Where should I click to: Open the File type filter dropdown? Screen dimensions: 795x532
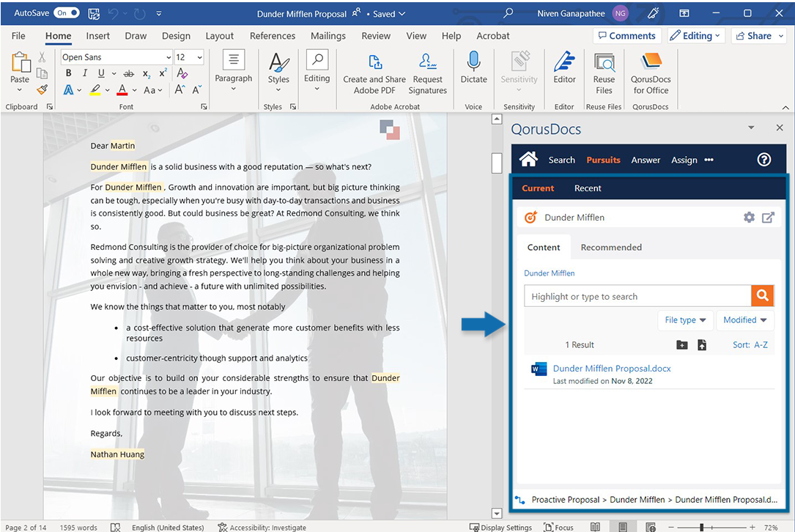coord(686,320)
